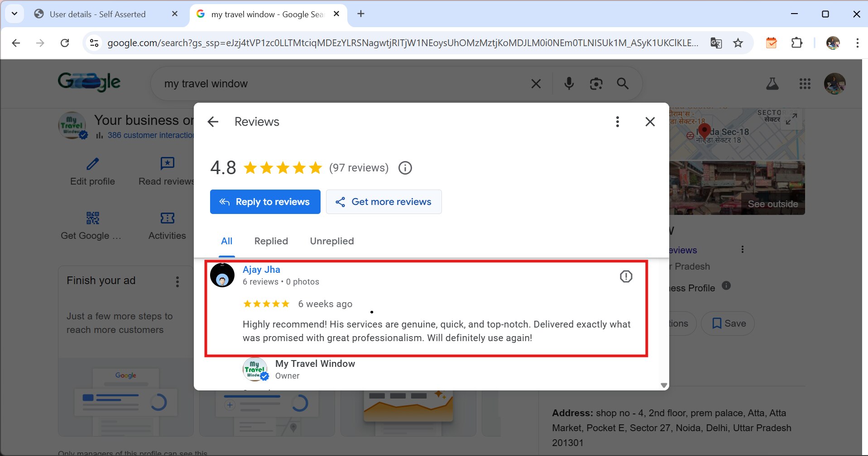Viewport: 868px width, 456px height.
Task: Expand the tab search dropdown arrow
Action: click(x=14, y=14)
